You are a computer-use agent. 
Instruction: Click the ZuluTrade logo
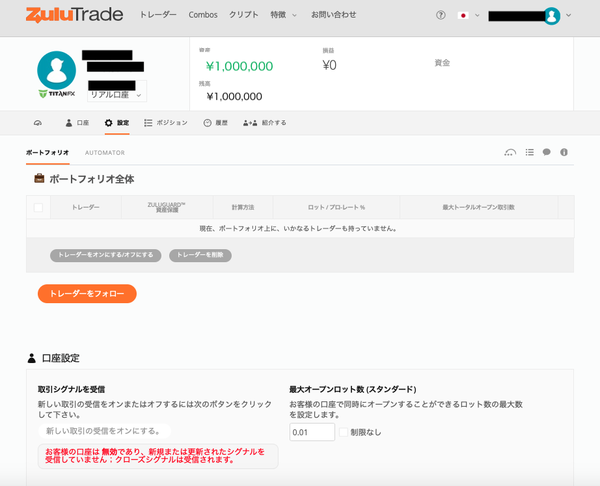[x=75, y=15]
